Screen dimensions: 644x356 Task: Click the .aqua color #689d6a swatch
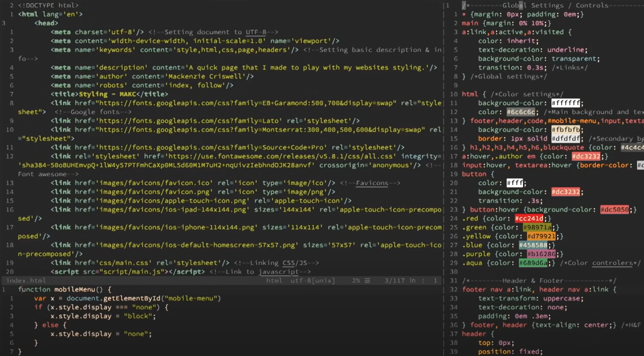[533, 263]
